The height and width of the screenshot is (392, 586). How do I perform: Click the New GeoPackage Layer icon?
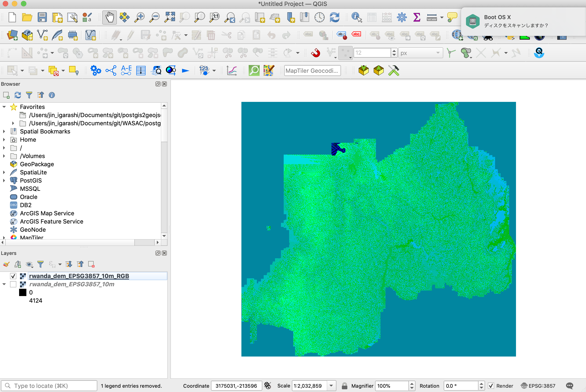27,35
